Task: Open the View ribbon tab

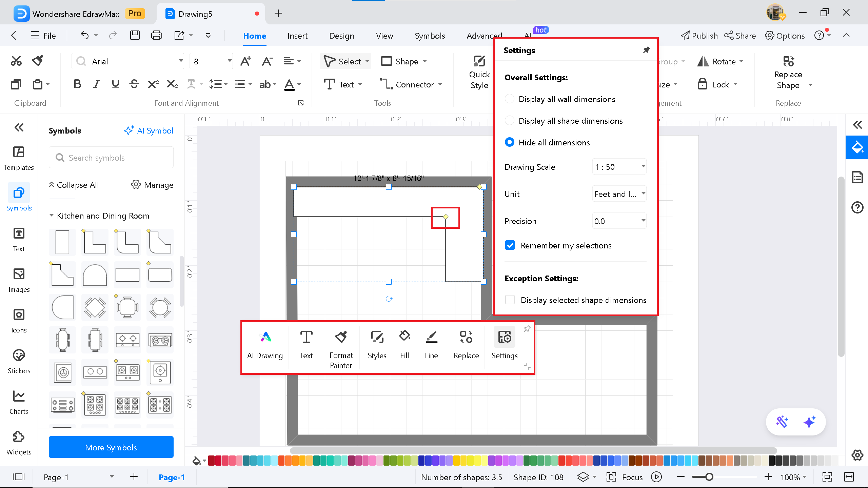Action: pos(384,36)
